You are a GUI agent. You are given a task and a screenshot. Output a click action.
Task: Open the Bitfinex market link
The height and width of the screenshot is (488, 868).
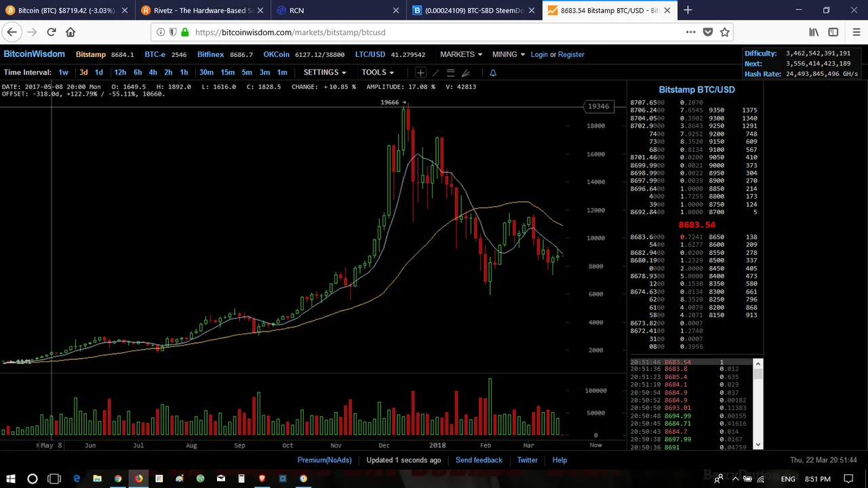(x=210, y=54)
